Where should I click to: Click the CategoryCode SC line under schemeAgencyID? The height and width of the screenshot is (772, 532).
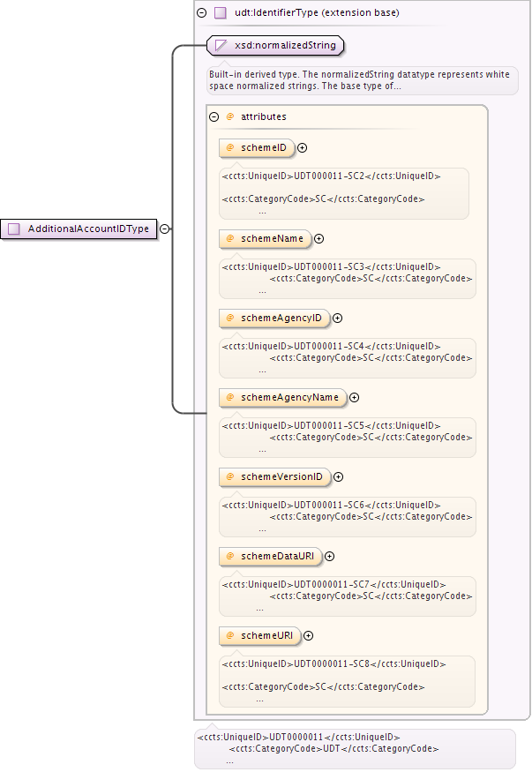(371, 357)
